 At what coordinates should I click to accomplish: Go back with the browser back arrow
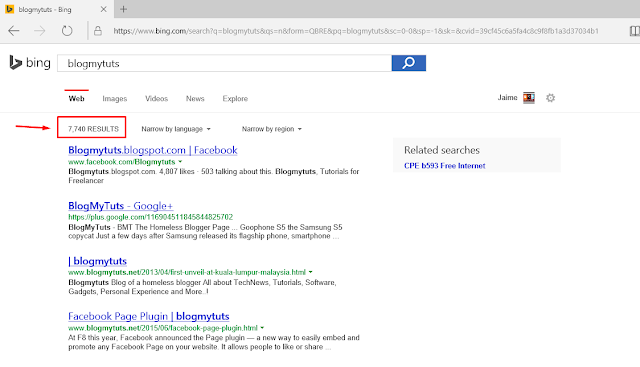click(14, 31)
